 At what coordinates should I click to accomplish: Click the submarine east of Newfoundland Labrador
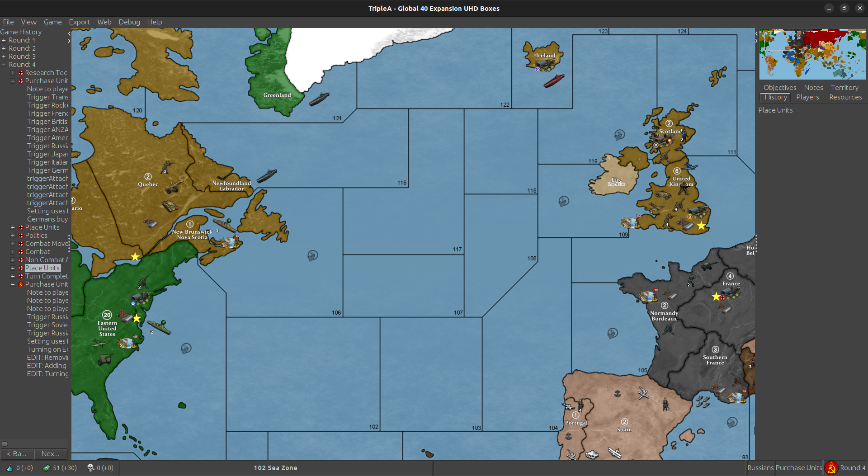[x=267, y=175]
